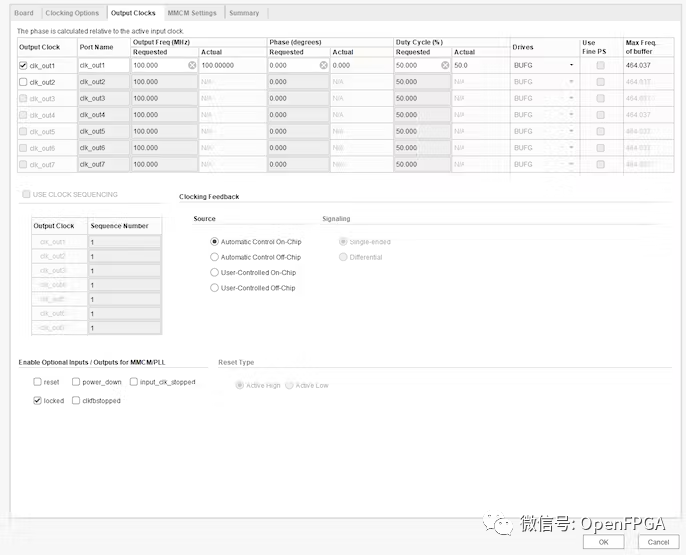Image resolution: width=686 pixels, height=555 pixels.
Task: Click the OK button
Action: pos(603,542)
